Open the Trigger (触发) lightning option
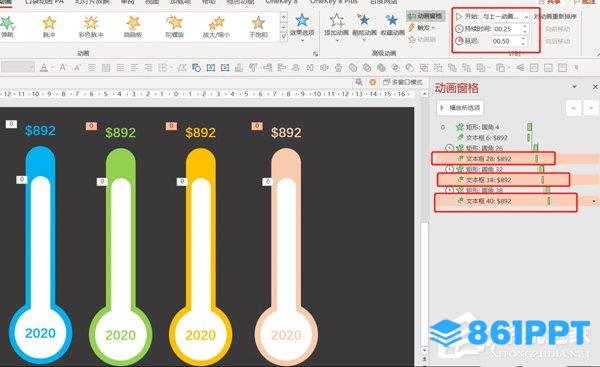Image resolution: width=600 pixels, height=367 pixels. coord(421,28)
